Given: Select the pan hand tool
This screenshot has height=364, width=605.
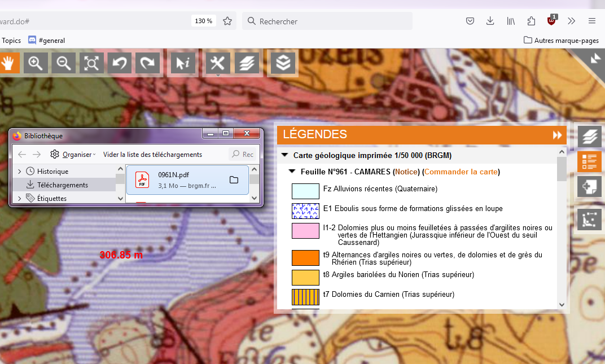Looking at the screenshot, I should (x=10, y=63).
